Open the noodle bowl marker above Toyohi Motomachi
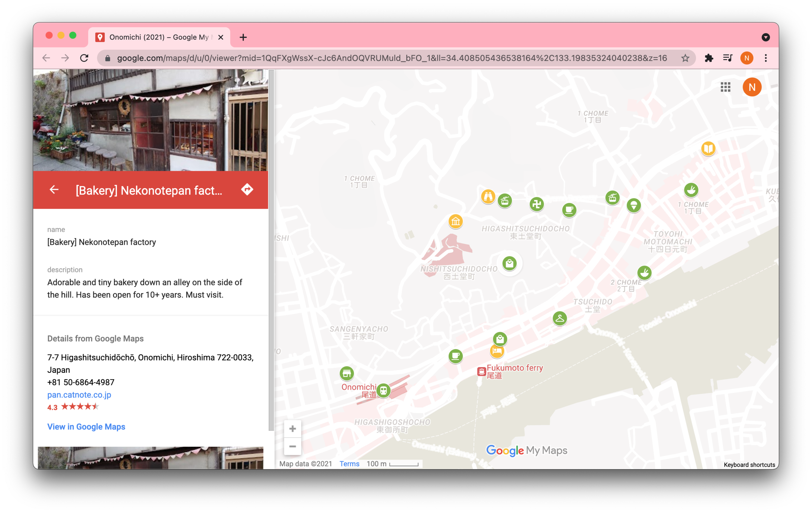This screenshot has width=812, height=513. click(x=691, y=190)
